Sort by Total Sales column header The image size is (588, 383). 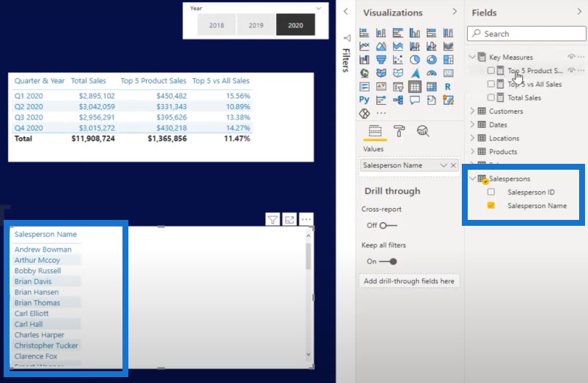tap(89, 80)
